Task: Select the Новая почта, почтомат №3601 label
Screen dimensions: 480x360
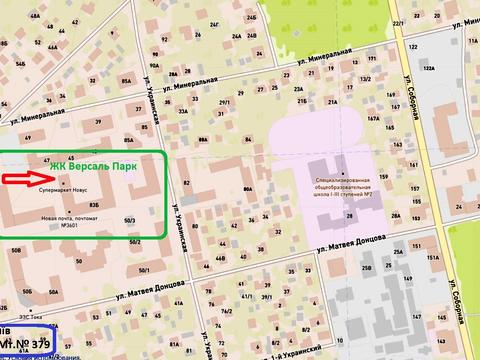Action: point(69,222)
